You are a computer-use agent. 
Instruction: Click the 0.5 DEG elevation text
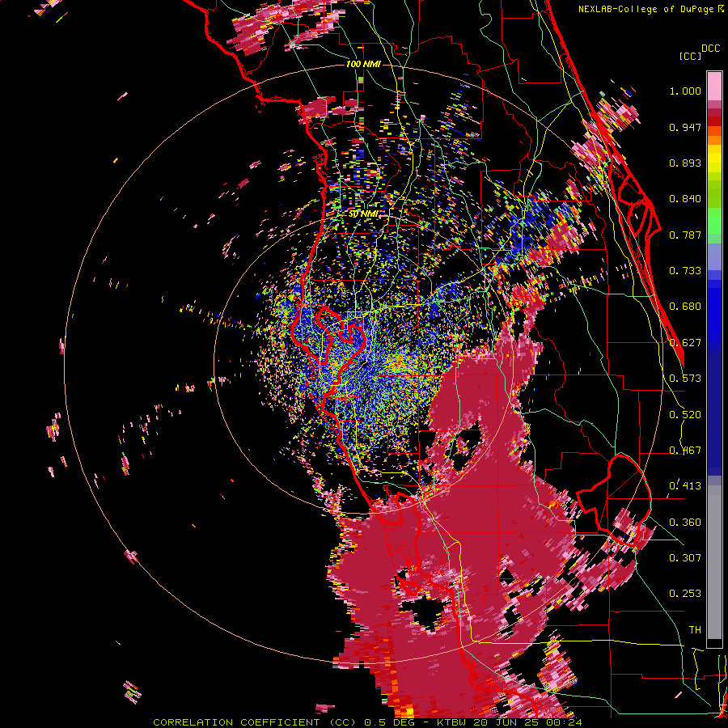point(389,722)
